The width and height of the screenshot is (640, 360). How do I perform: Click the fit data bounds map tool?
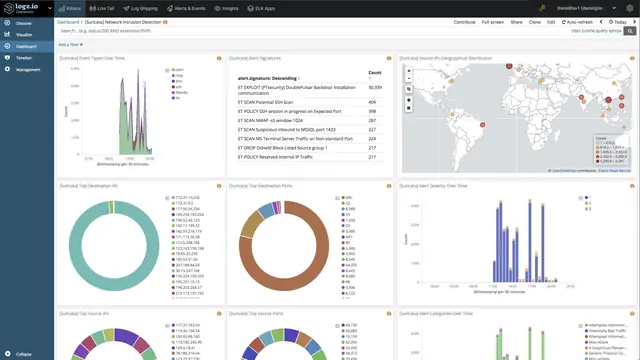coord(409,89)
